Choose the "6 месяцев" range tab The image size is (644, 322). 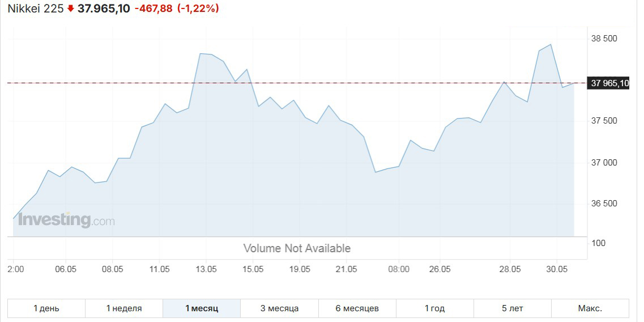[x=357, y=308]
